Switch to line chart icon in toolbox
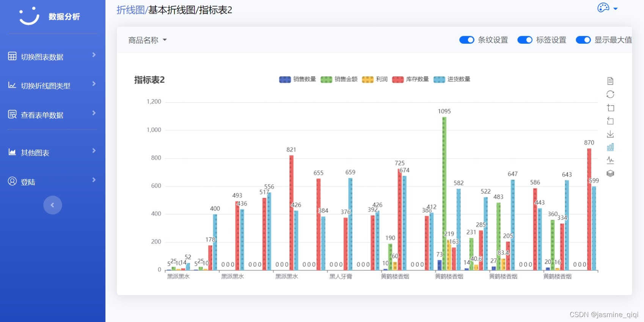The image size is (644, 322). tap(610, 160)
